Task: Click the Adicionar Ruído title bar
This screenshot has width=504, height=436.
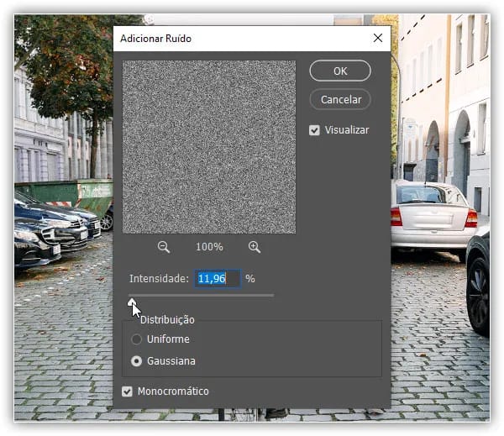Action: (x=235, y=38)
